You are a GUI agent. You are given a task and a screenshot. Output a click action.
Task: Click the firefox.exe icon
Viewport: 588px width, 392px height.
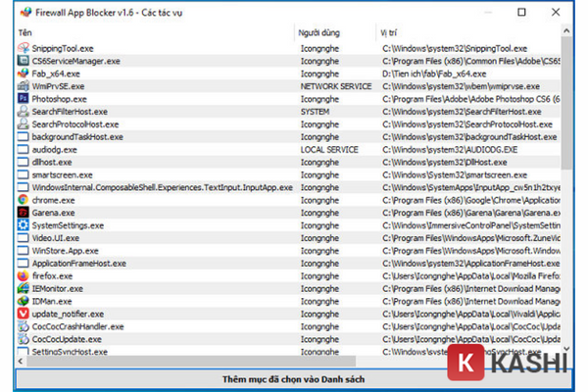24,276
